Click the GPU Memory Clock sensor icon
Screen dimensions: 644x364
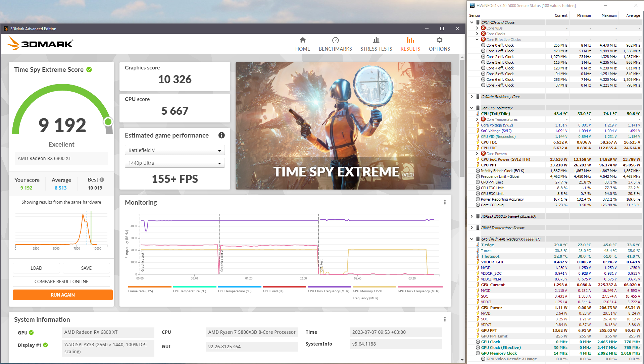click(x=478, y=353)
